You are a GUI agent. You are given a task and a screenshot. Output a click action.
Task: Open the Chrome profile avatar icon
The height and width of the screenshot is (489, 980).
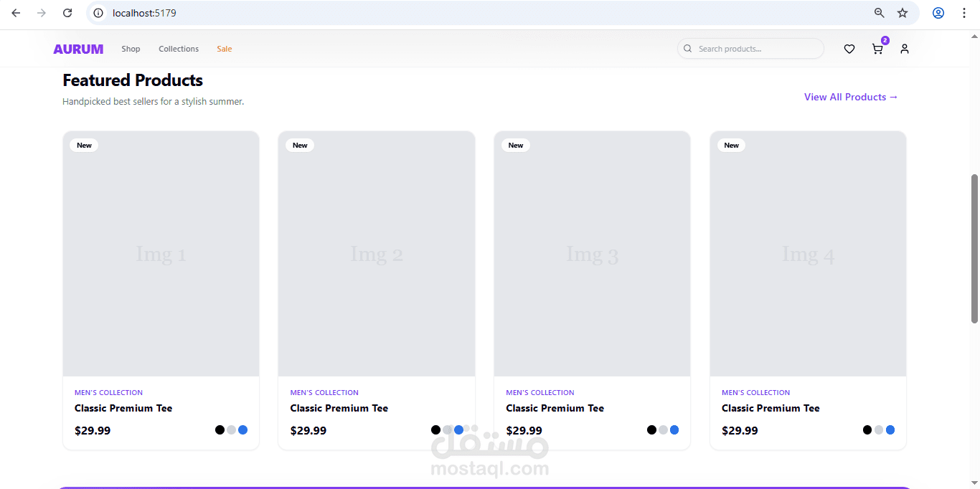pyautogui.click(x=938, y=13)
